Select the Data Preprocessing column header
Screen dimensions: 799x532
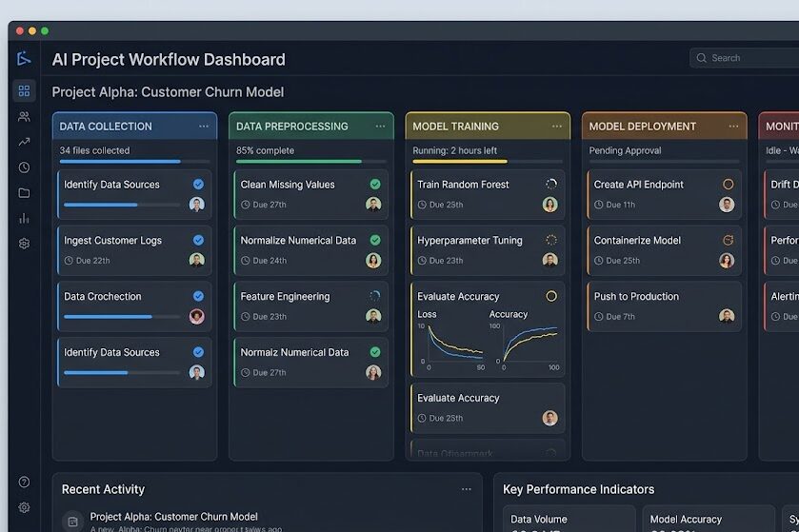tap(311, 127)
